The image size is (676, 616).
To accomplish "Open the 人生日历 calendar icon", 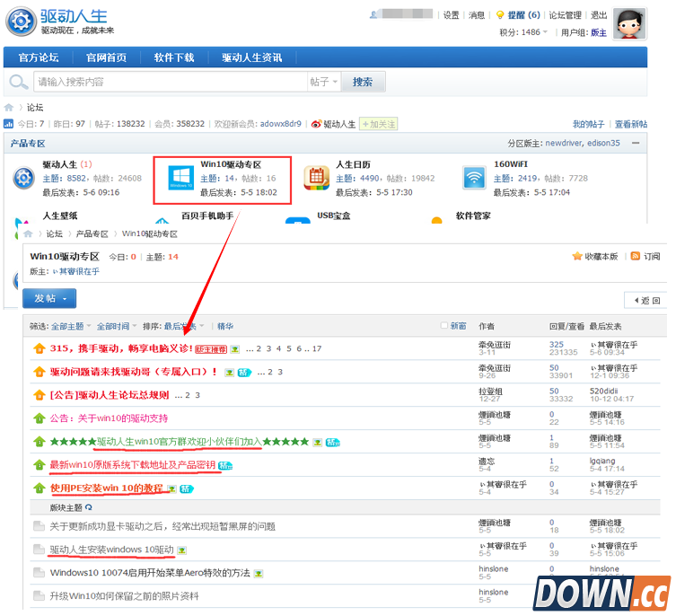I will coord(316,178).
